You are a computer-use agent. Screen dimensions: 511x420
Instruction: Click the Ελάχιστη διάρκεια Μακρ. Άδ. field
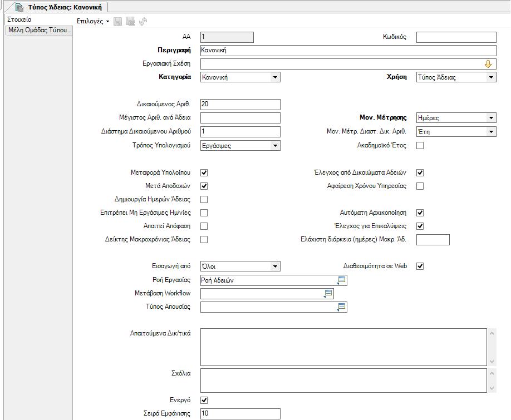[433, 240]
